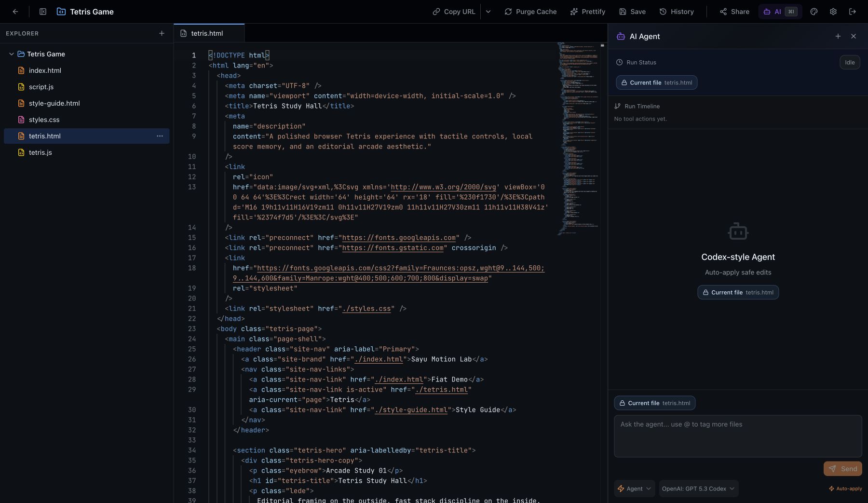Toggle the sidebar panel icon
Viewport: 868px width, 503px height.
click(x=43, y=12)
